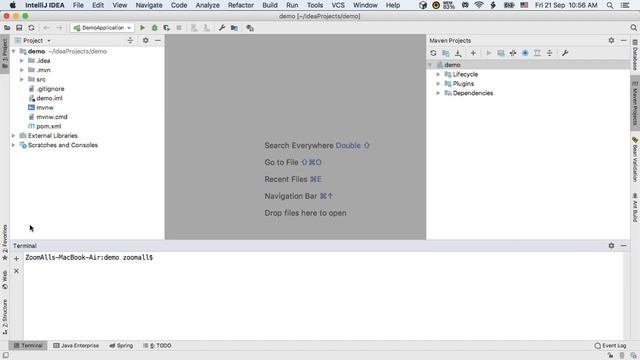Click the Back navigation arrow
Screen dimensions: 640x360
[47, 28]
